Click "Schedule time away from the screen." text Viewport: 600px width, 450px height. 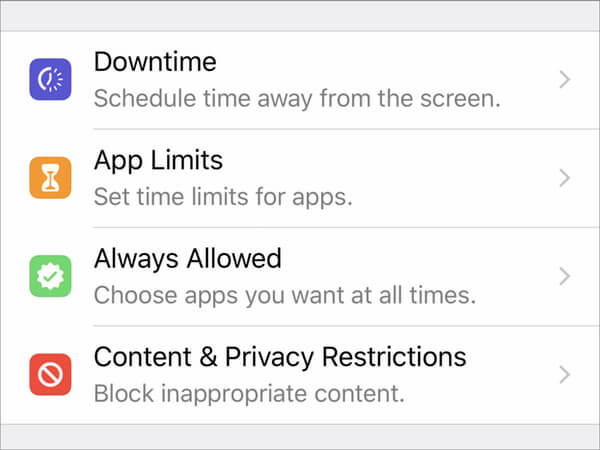(x=297, y=99)
